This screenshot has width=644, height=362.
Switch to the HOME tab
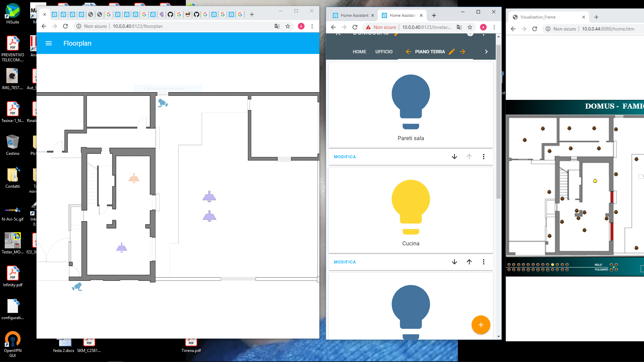click(359, 52)
